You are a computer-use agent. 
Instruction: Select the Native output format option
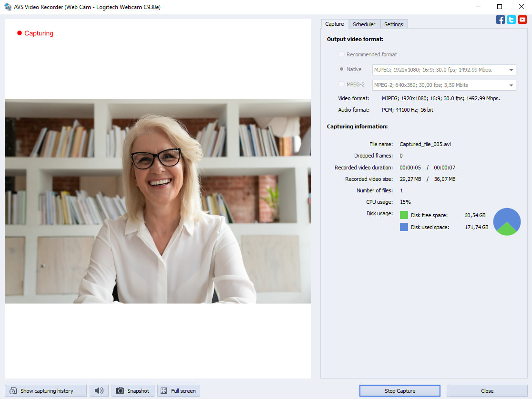pos(341,69)
